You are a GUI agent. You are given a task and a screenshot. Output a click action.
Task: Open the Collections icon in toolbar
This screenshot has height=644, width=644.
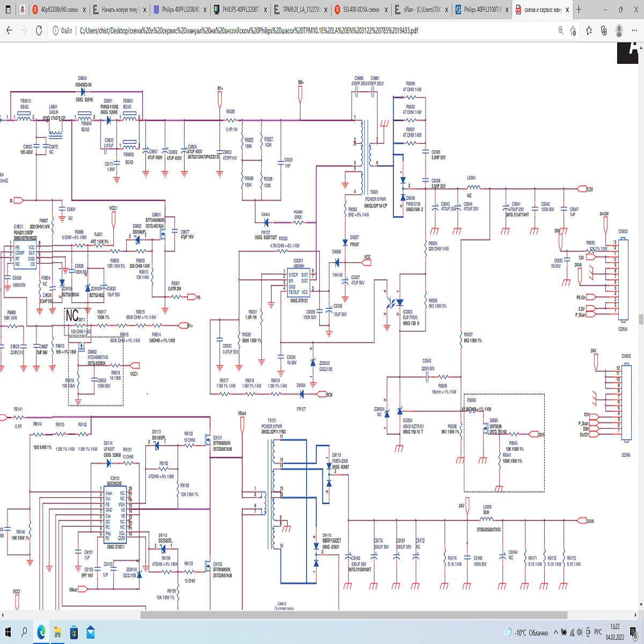click(604, 31)
